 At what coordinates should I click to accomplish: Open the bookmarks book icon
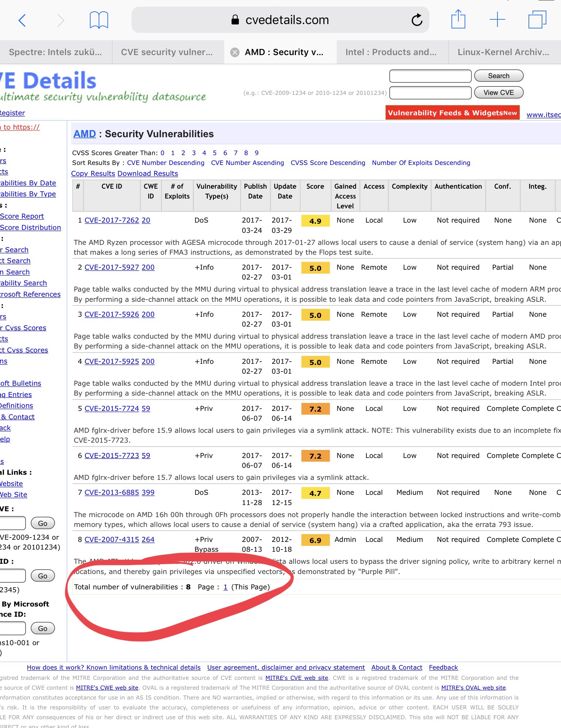[99, 20]
